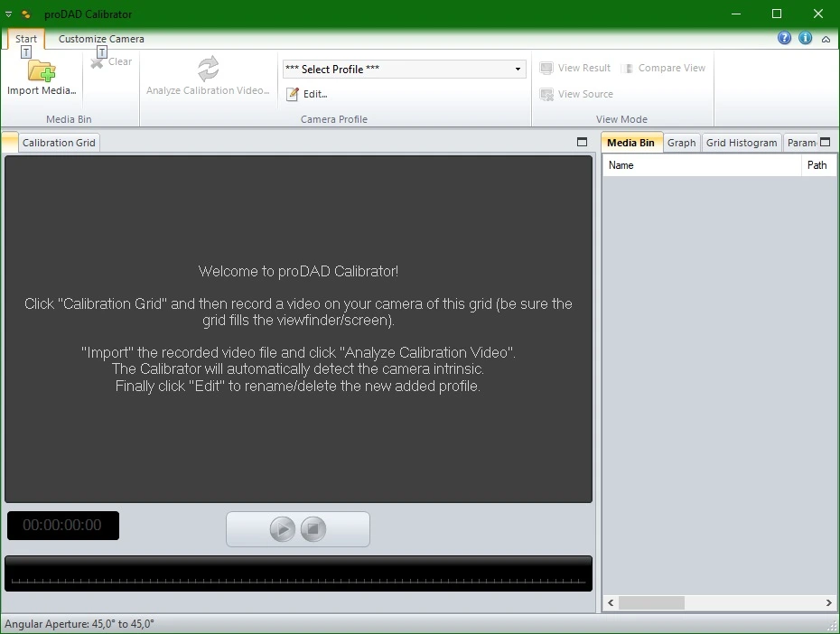Viewport: 840px width, 634px height.
Task: Select the Param panel tab
Action: tap(801, 143)
